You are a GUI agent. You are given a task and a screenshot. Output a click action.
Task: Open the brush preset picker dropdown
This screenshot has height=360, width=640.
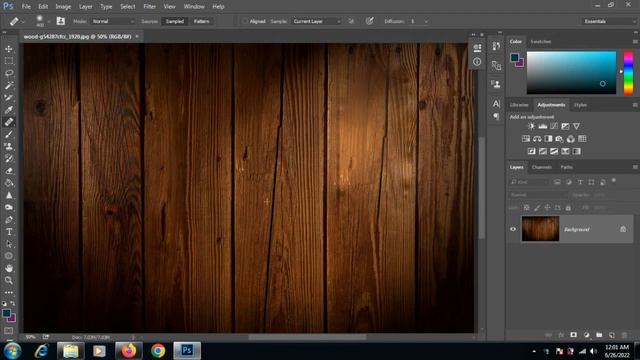[x=49, y=21]
